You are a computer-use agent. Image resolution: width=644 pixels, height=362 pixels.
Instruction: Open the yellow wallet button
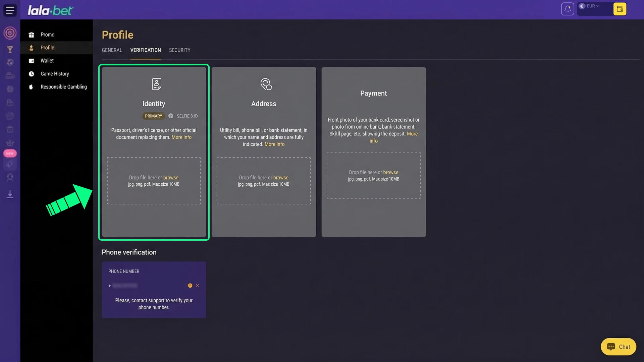point(620,9)
